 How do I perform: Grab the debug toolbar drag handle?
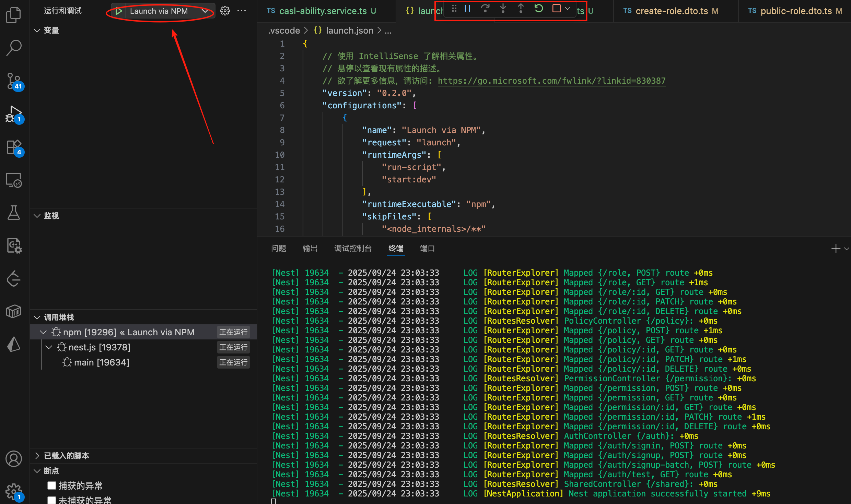(x=454, y=8)
